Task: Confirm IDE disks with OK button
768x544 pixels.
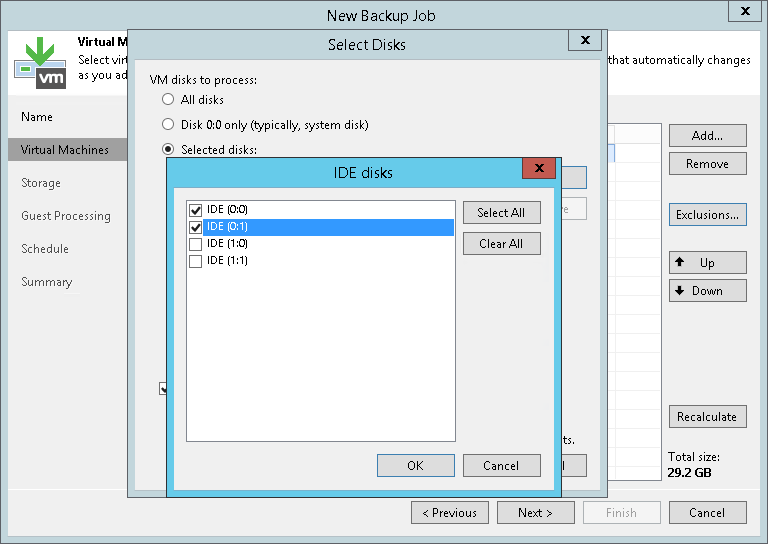Action: (415, 465)
